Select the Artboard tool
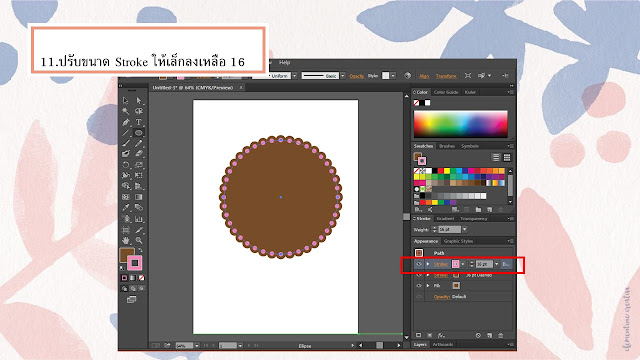The height and width of the screenshot is (360, 640). tap(126, 230)
